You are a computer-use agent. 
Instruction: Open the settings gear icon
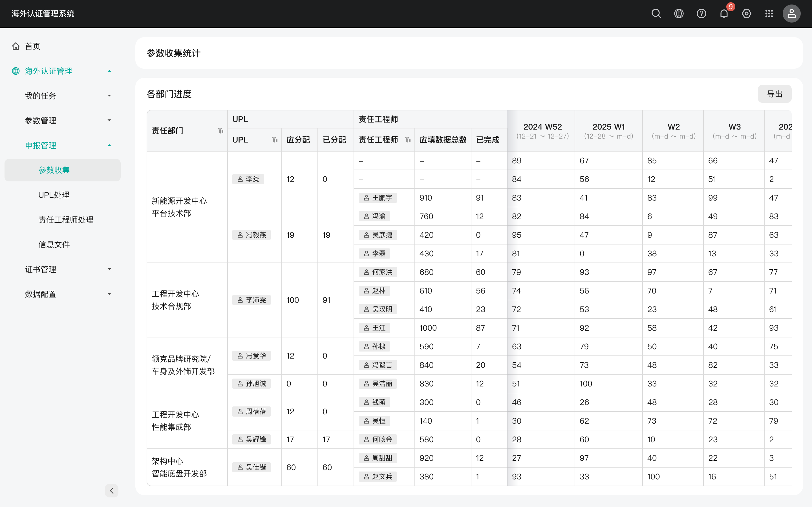click(x=747, y=14)
